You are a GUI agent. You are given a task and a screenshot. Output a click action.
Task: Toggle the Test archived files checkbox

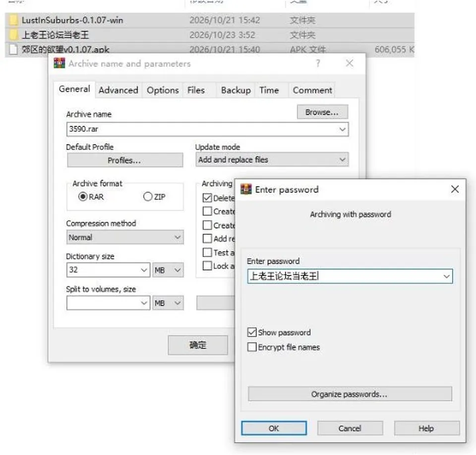point(207,252)
